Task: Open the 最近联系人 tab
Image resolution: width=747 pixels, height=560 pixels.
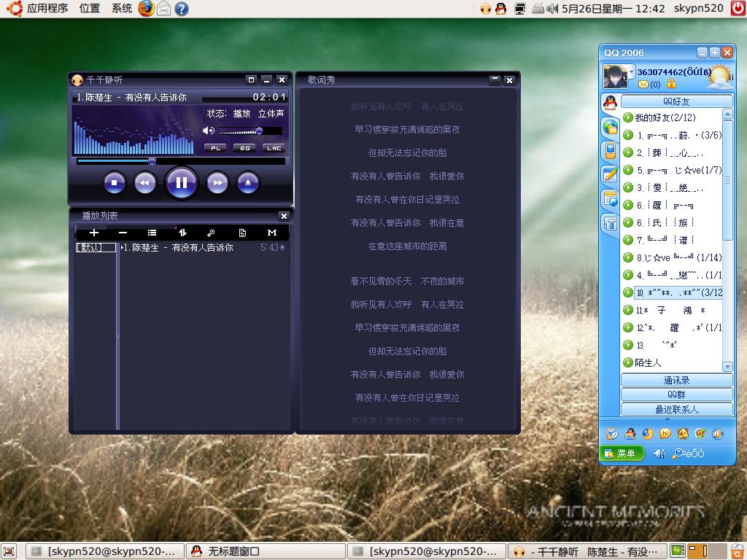Action: coord(676,409)
